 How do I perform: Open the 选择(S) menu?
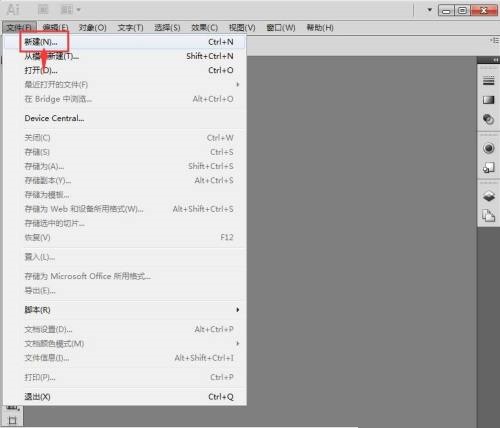pyautogui.click(x=167, y=27)
